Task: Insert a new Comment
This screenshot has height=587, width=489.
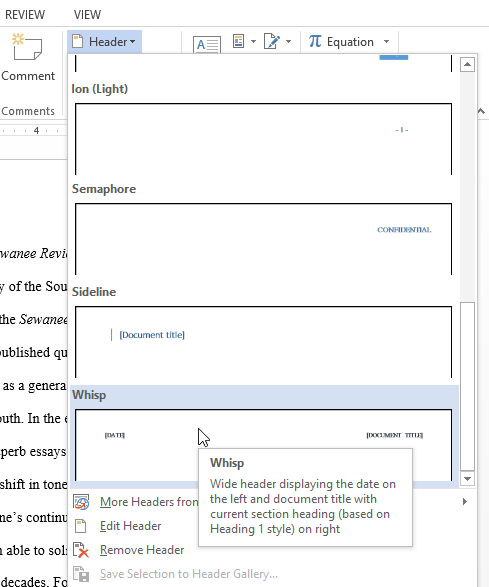Action: pyautogui.click(x=28, y=57)
